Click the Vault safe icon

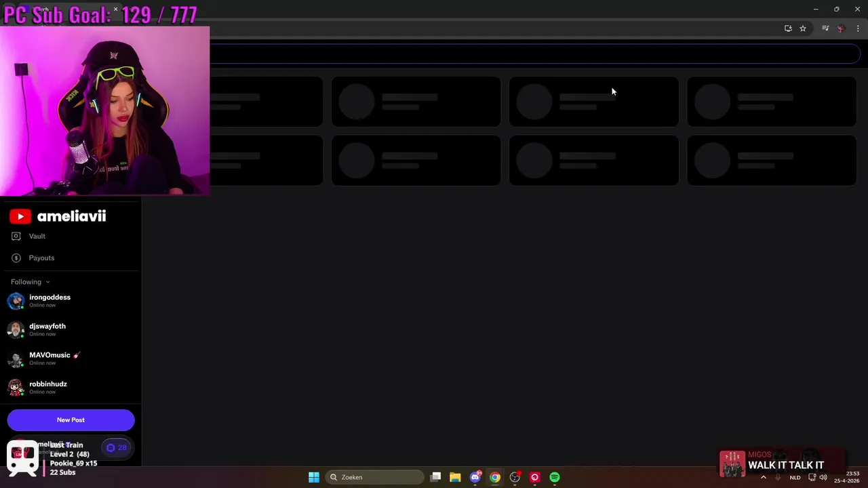[x=16, y=236]
